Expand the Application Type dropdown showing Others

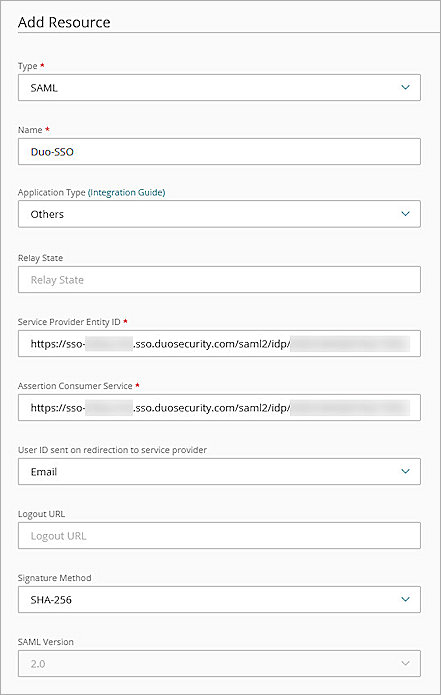pos(219,214)
